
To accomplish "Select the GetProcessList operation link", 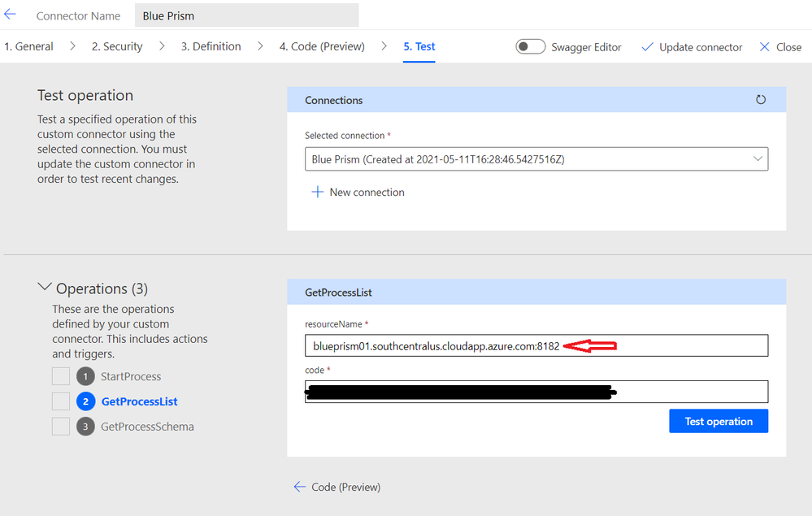I will tap(139, 401).
